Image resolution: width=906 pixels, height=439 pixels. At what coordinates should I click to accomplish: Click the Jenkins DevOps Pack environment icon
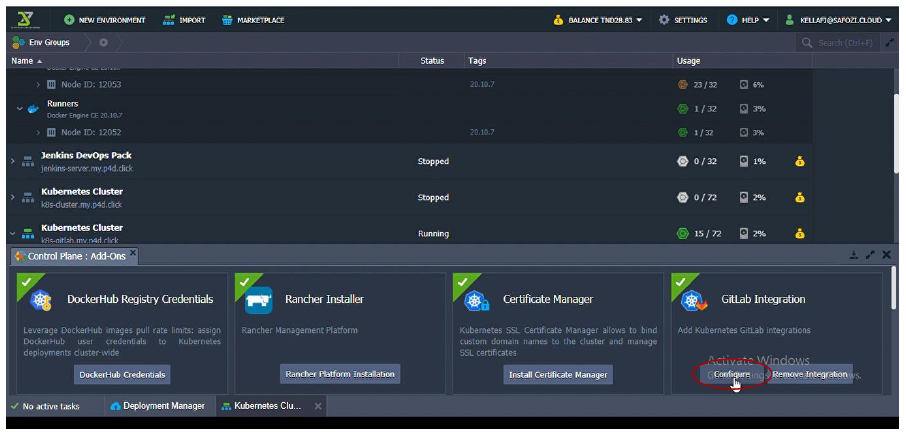click(28, 162)
